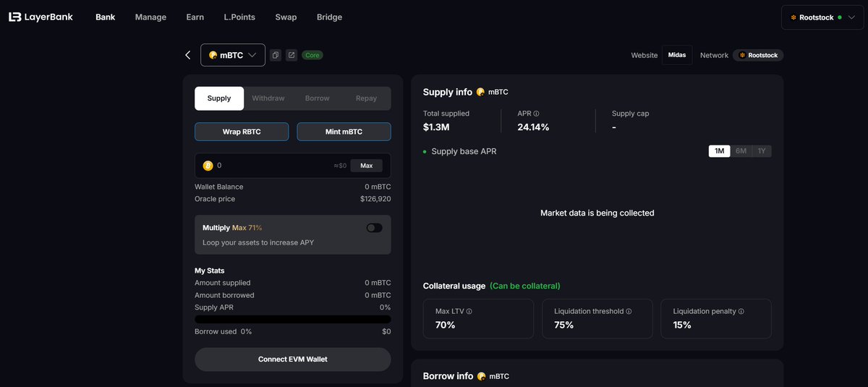Switch to the Supply tab
Image resolution: width=868 pixels, height=387 pixels.
(x=219, y=98)
